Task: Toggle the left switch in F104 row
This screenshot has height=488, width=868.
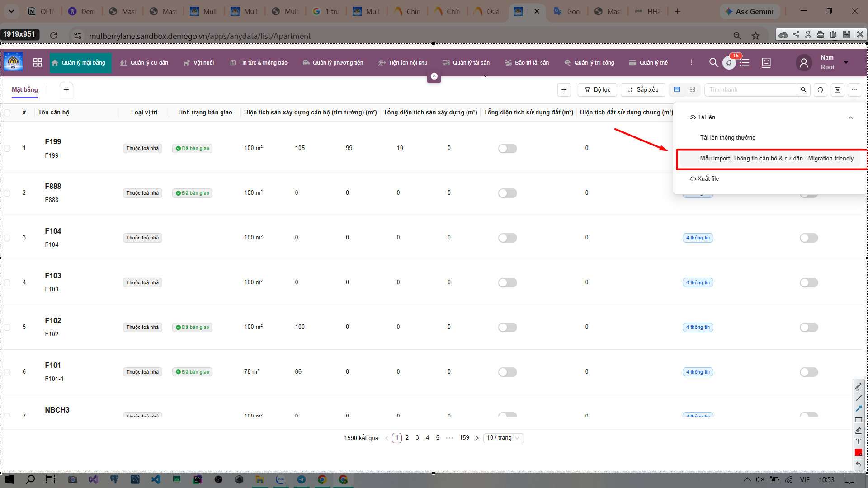Action: [x=507, y=238]
